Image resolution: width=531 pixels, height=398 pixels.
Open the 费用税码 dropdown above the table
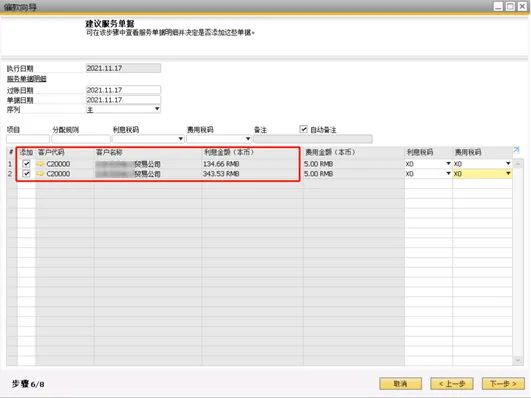248,139
